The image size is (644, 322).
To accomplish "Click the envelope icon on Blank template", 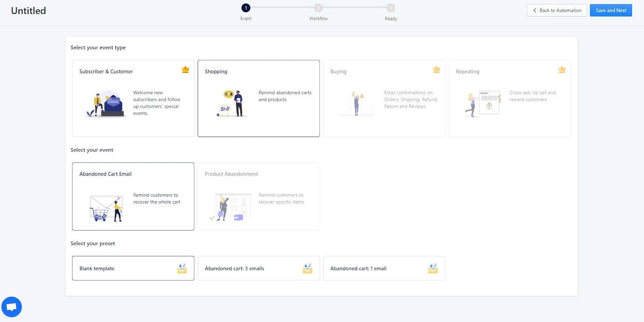I will tap(182, 268).
